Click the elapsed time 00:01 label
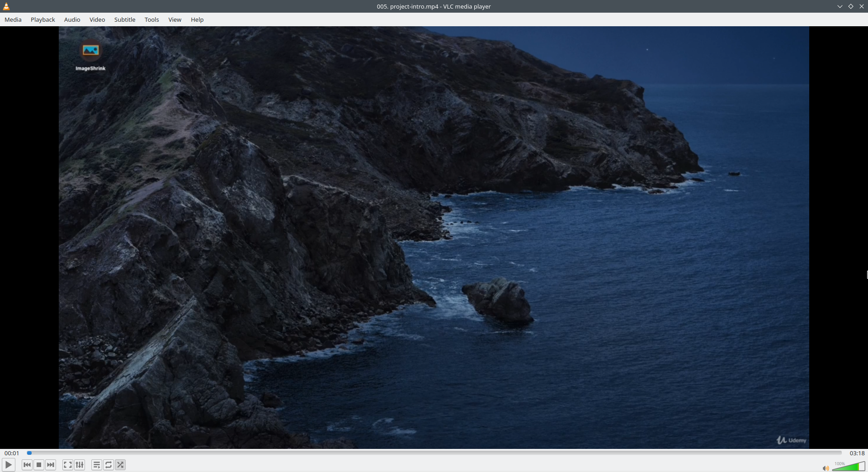 click(x=12, y=453)
